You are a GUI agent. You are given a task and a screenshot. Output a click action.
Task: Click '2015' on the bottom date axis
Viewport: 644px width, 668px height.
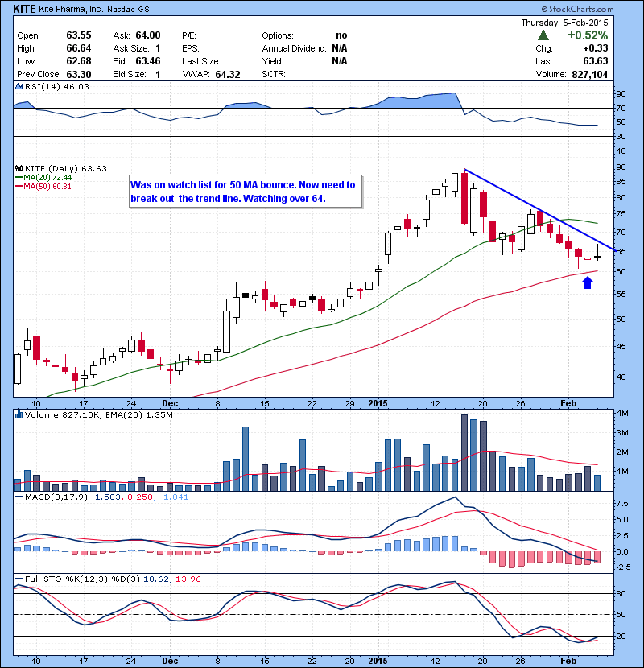point(378,661)
